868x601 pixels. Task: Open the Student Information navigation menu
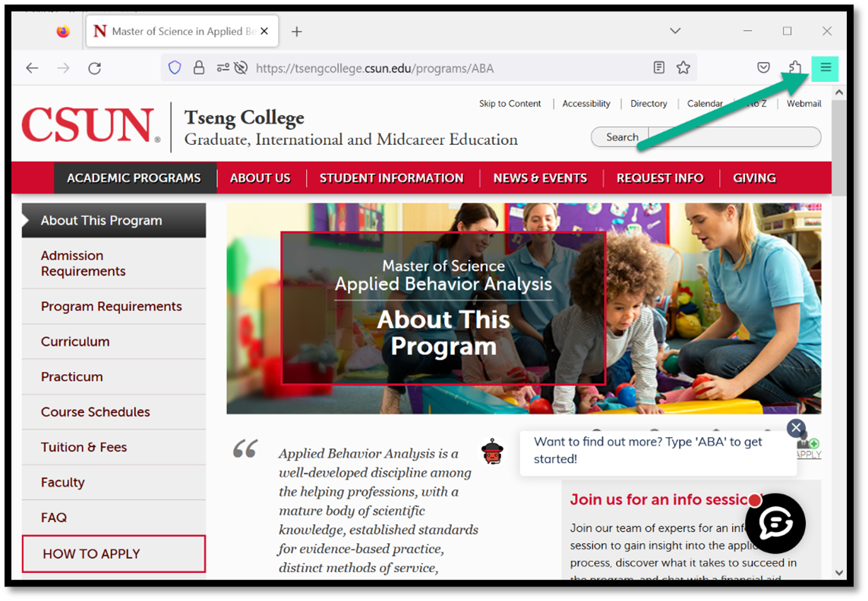coord(391,178)
